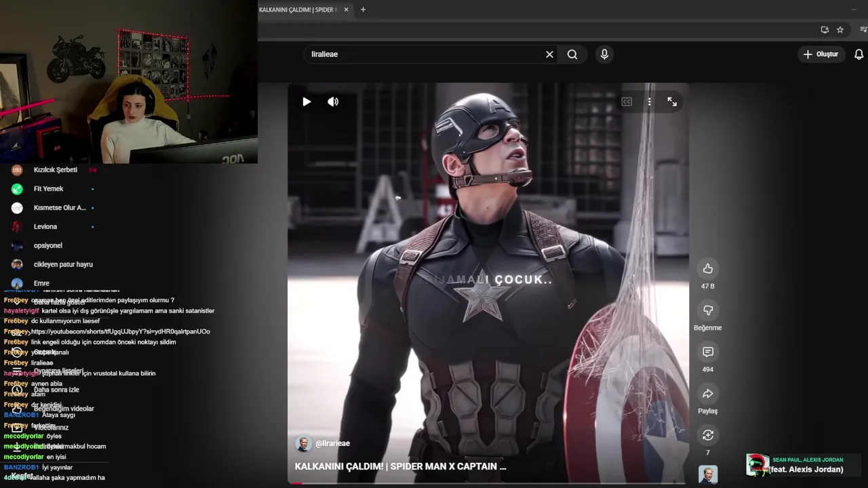Like the short with 47 B likes
The width and height of the screenshot is (868, 488).
pyautogui.click(x=708, y=268)
